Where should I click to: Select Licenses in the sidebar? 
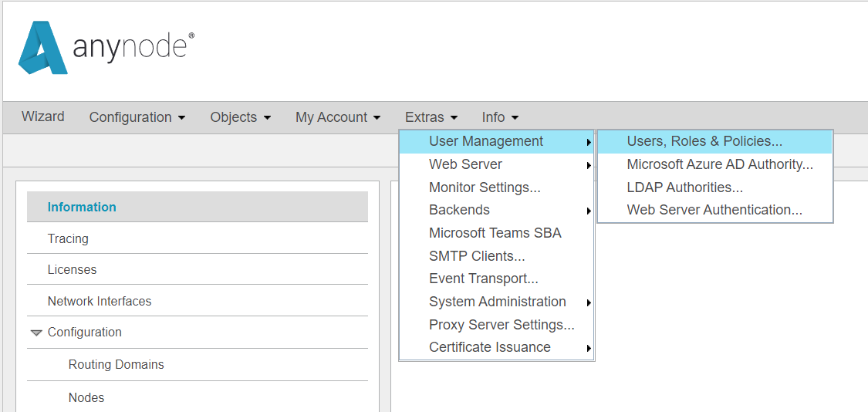(x=197, y=270)
